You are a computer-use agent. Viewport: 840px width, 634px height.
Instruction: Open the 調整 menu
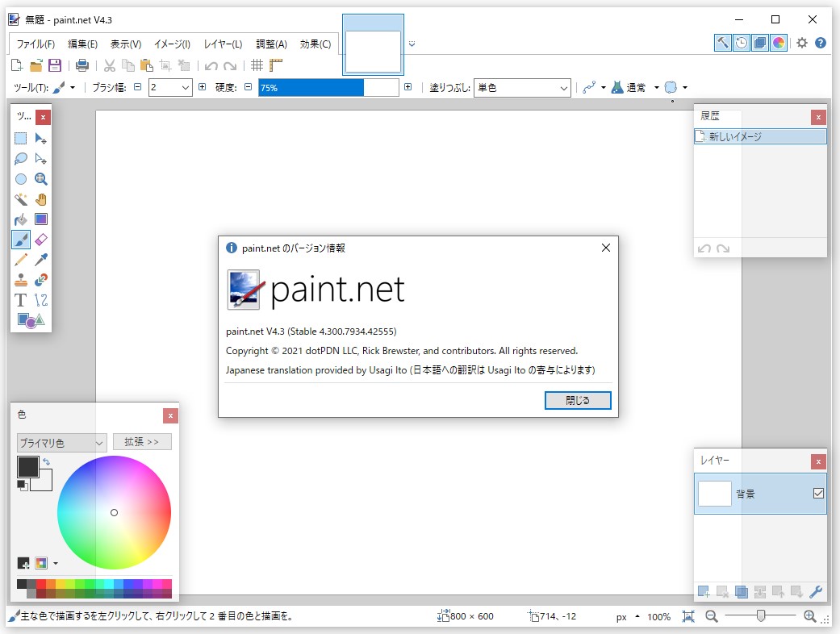[x=271, y=44]
